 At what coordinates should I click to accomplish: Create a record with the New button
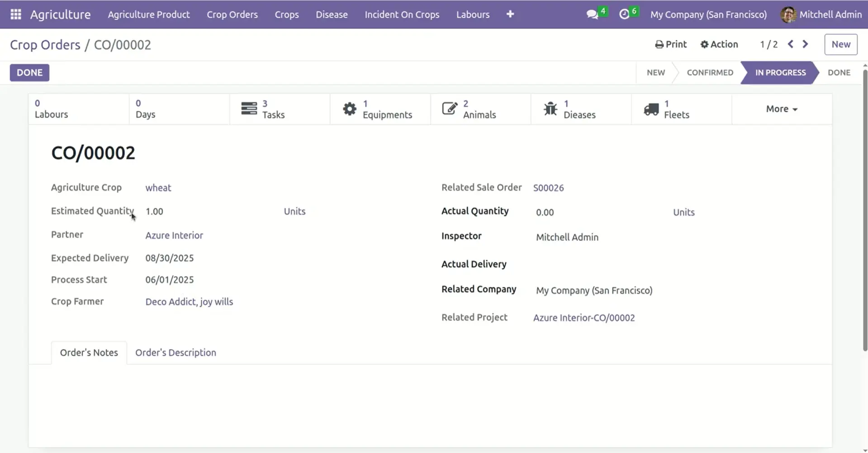click(840, 44)
